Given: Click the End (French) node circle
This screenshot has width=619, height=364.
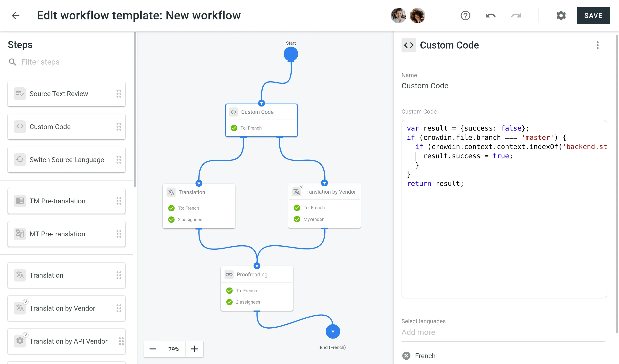Looking at the screenshot, I should pos(333,331).
